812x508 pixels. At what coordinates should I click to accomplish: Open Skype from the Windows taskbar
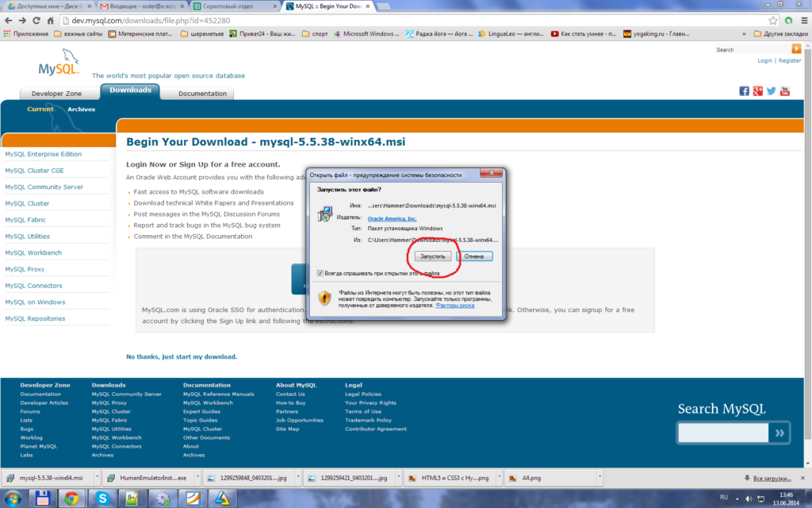pos(102,498)
